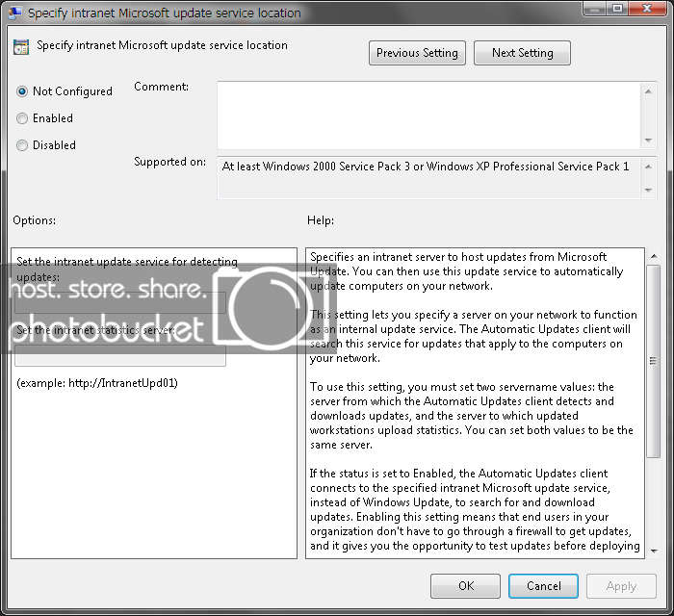Close the dialog with the X button
Viewport: 674px width, 616px height.
tap(647, 8)
